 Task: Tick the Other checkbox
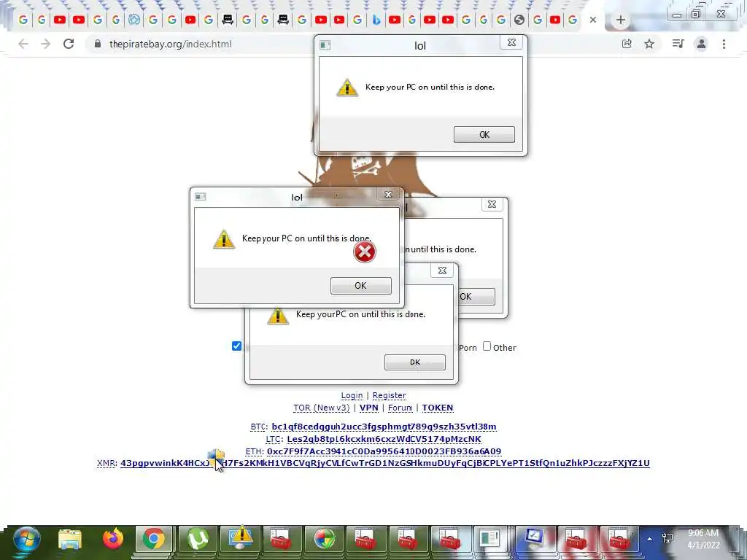tap(487, 346)
